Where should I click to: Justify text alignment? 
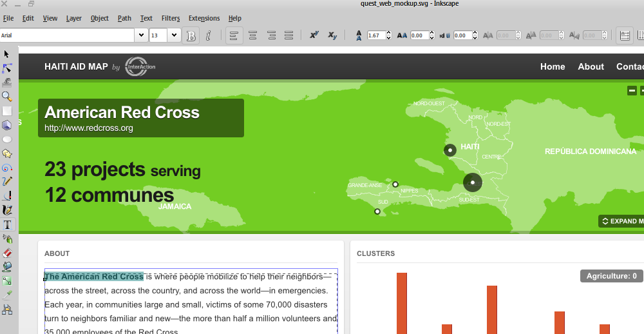pos(289,36)
